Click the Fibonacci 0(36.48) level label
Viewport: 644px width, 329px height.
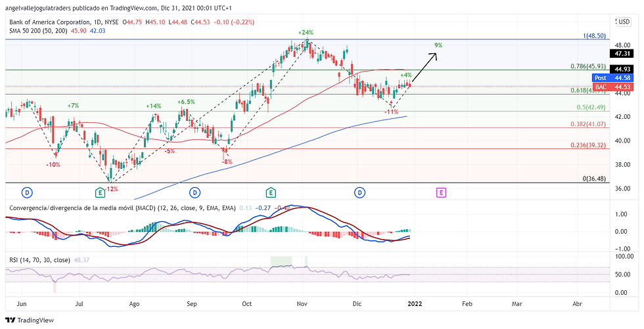[x=594, y=179]
